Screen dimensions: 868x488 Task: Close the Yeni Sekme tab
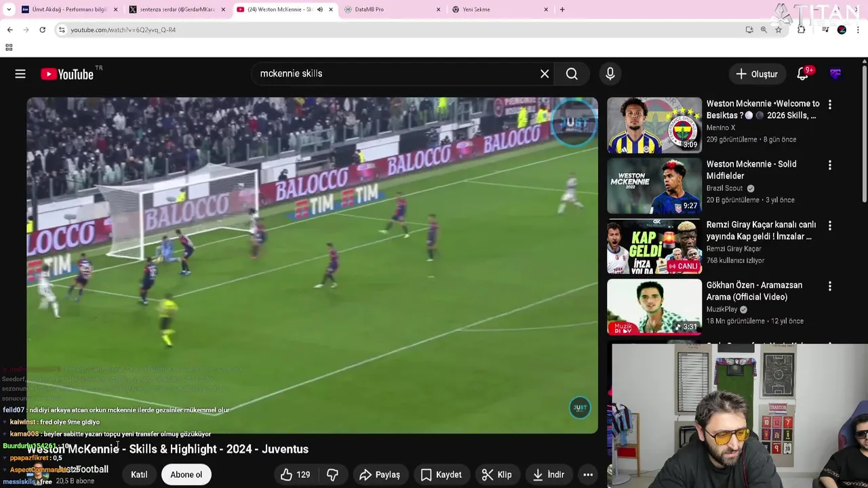(x=546, y=9)
